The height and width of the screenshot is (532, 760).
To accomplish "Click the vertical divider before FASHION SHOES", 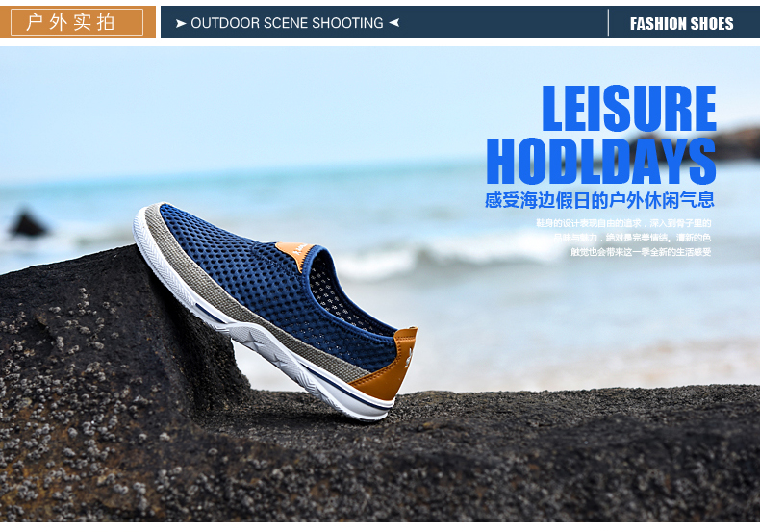I will (608, 22).
